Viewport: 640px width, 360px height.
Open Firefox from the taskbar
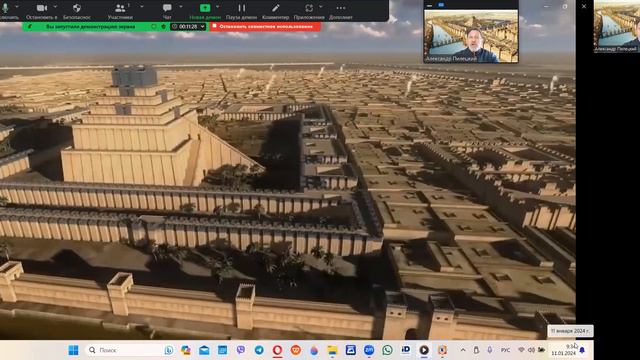pyautogui.click(x=314, y=350)
